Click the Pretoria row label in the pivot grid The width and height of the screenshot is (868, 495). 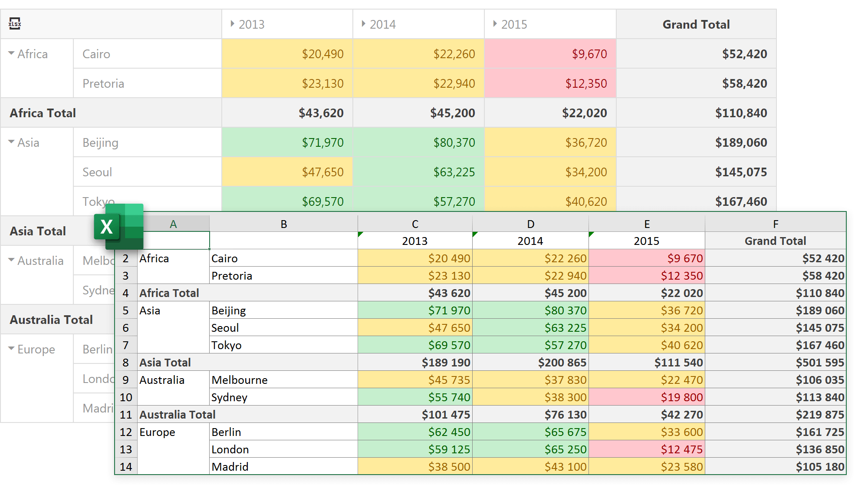pos(103,83)
